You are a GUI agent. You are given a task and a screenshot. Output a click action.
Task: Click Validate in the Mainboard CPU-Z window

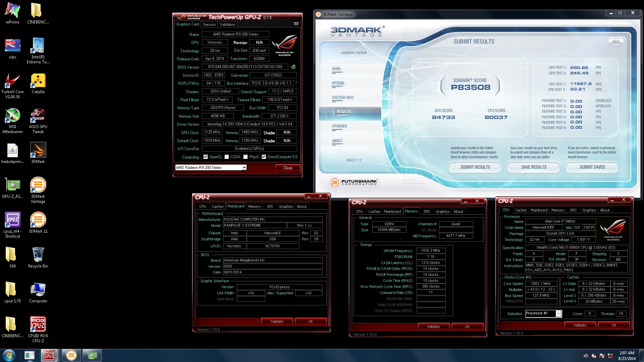point(277,321)
